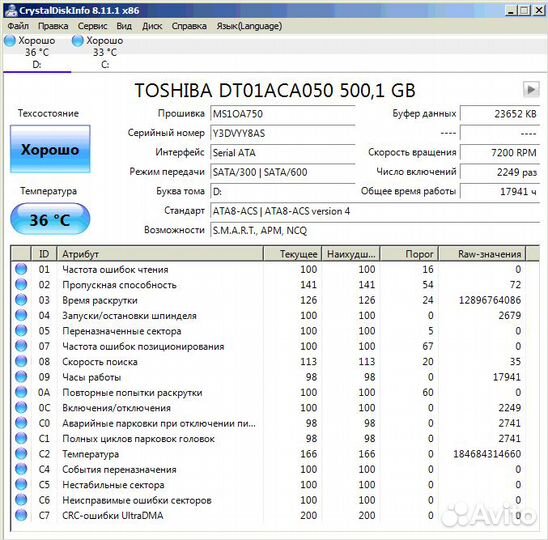Open the Правка menu
Image resolution: width=548 pixels, height=540 pixels.
(53, 26)
